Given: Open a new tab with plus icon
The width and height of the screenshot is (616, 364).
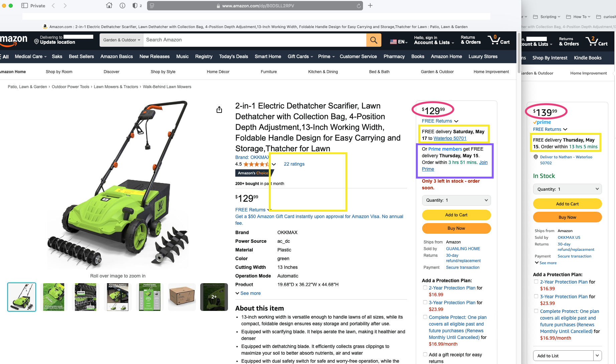Looking at the screenshot, I should point(370,5).
